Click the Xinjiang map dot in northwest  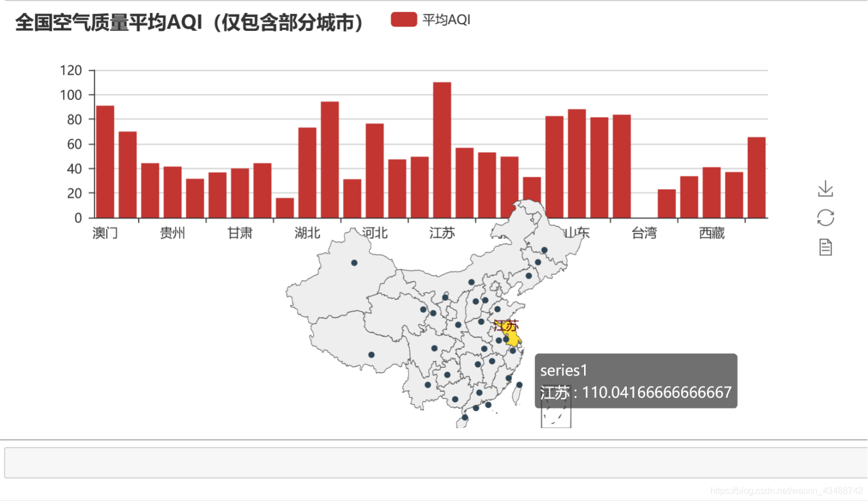click(354, 263)
